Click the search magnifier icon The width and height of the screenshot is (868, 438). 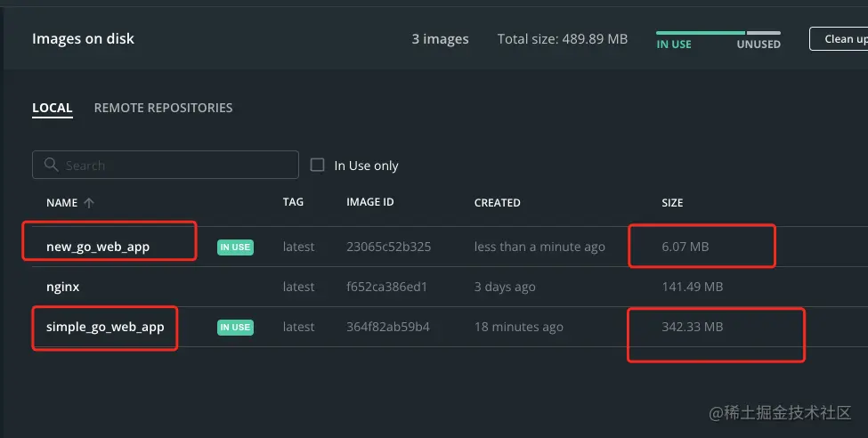coord(50,166)
